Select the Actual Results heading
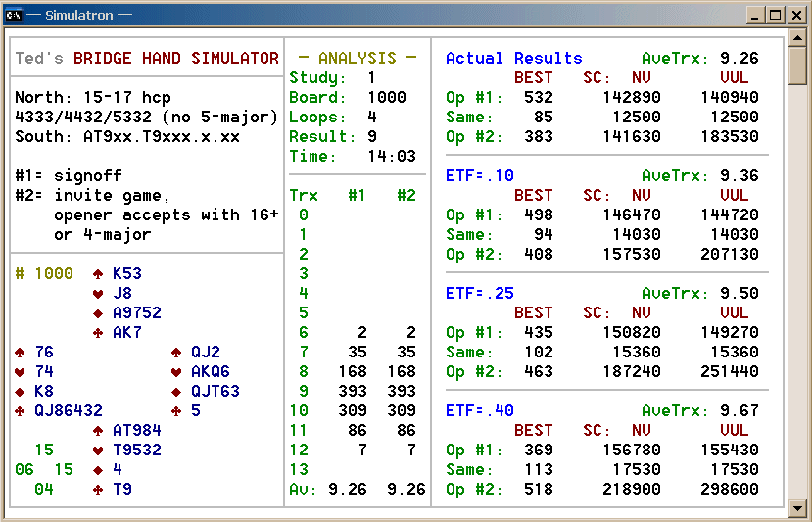Screen dimensions: 812x522 513,59
